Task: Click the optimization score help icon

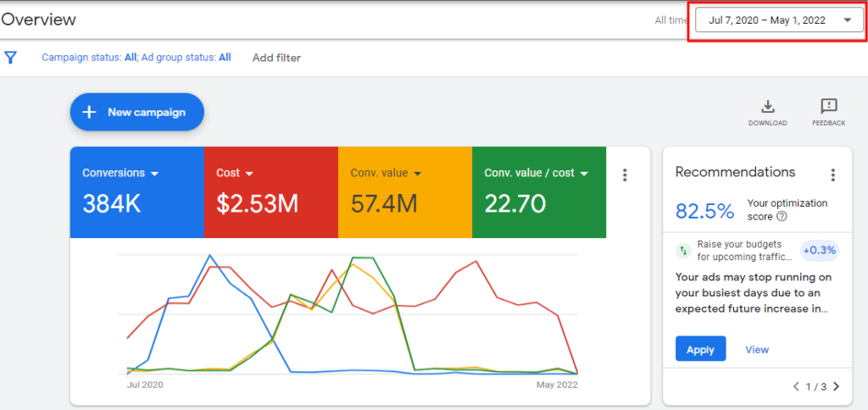Action: click(782, 217)
